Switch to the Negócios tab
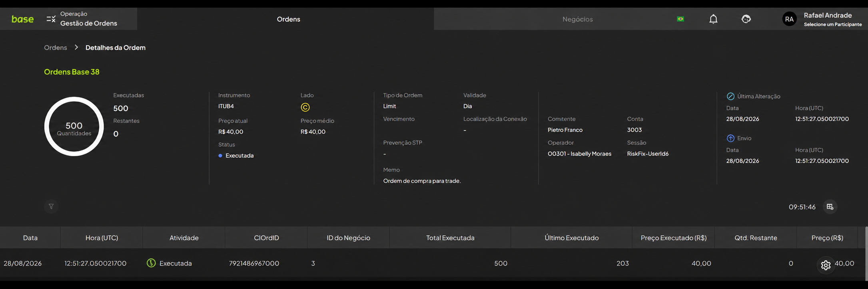Screen dimensions: 868x289 577,19
